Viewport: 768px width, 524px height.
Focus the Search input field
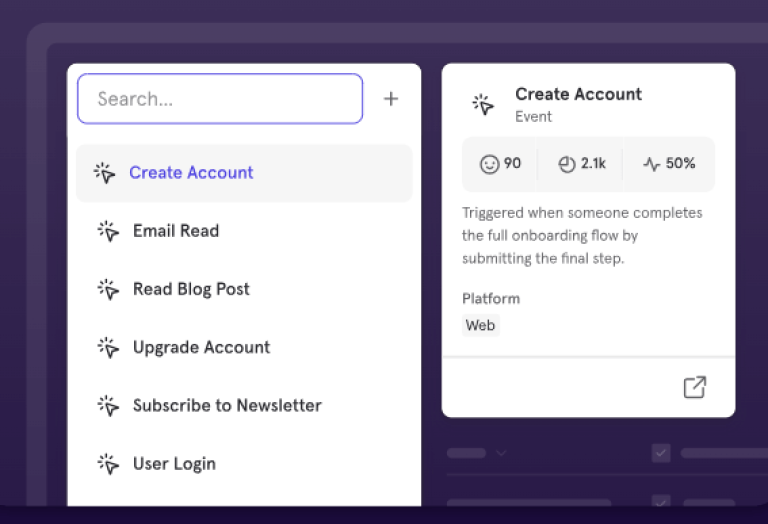(x=220, y=99)
